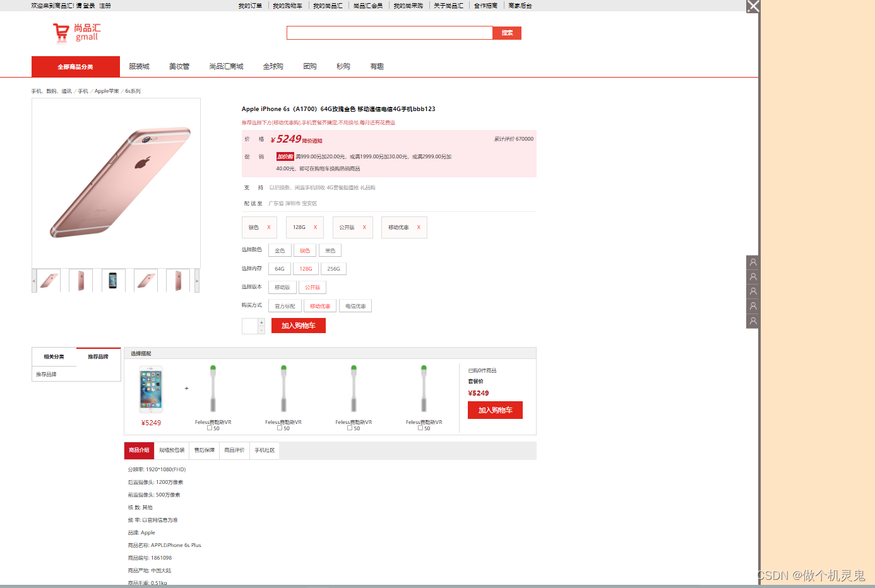Screen dimensions: 875x588
Task: Click the bundle panel 加入购物车 button
Action: [495, 410]
